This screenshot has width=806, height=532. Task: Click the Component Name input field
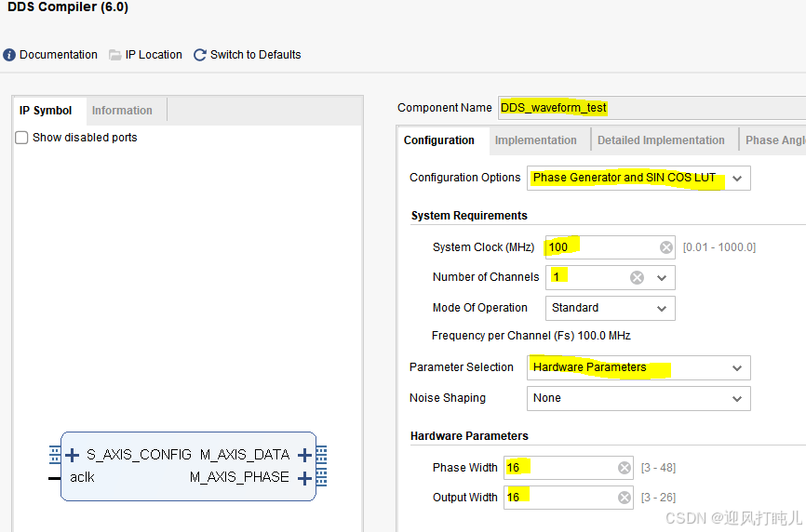(652, 108)
